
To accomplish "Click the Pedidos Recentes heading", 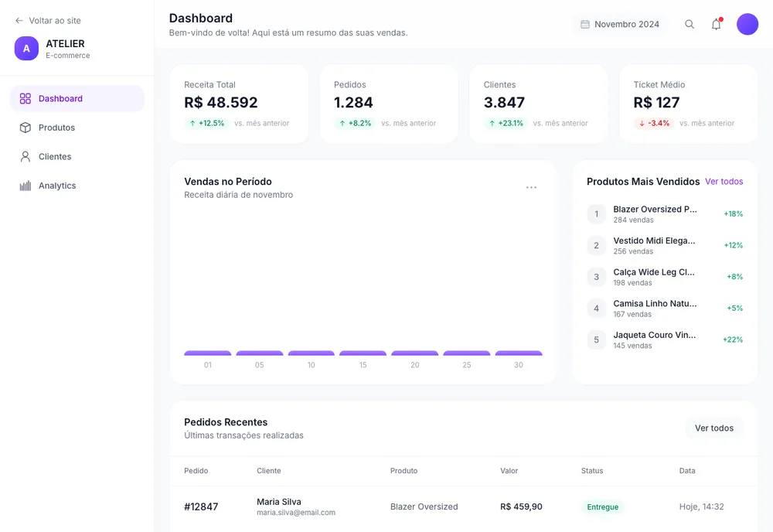I will click(x=226, y=422).
